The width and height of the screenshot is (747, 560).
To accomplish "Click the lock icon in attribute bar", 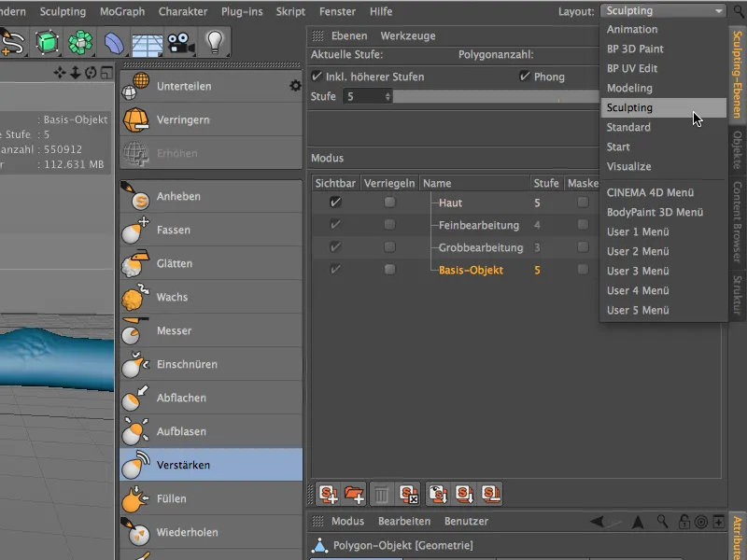I will tap(684, 522).
